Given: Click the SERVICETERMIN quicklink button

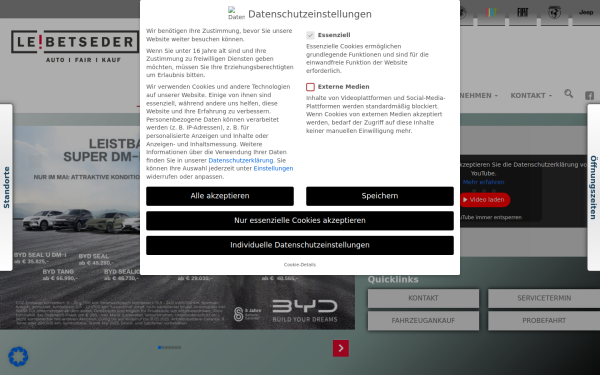Looking at the screenshot, I should click(544, 298).
